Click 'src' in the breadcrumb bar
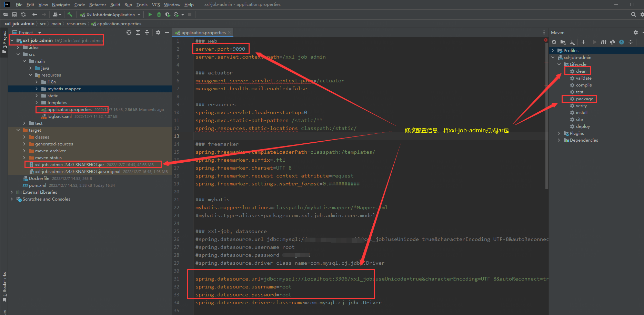This screenshot has width=644, height=315. (43, 24)
